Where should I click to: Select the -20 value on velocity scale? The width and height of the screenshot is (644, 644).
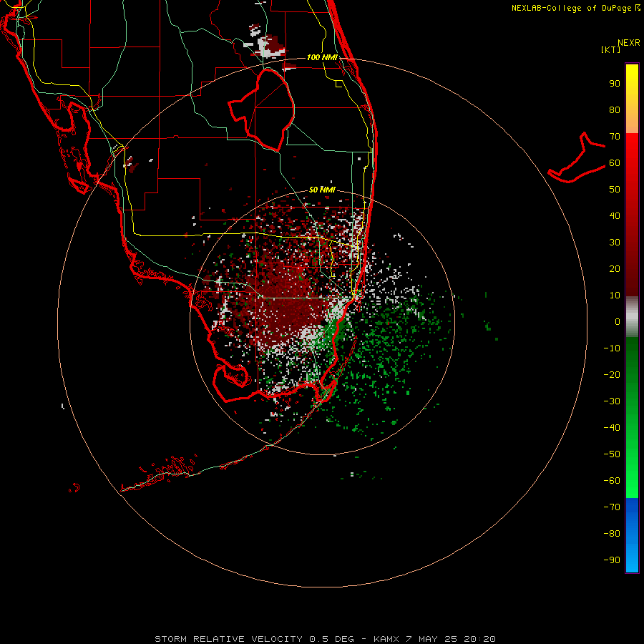612,374
